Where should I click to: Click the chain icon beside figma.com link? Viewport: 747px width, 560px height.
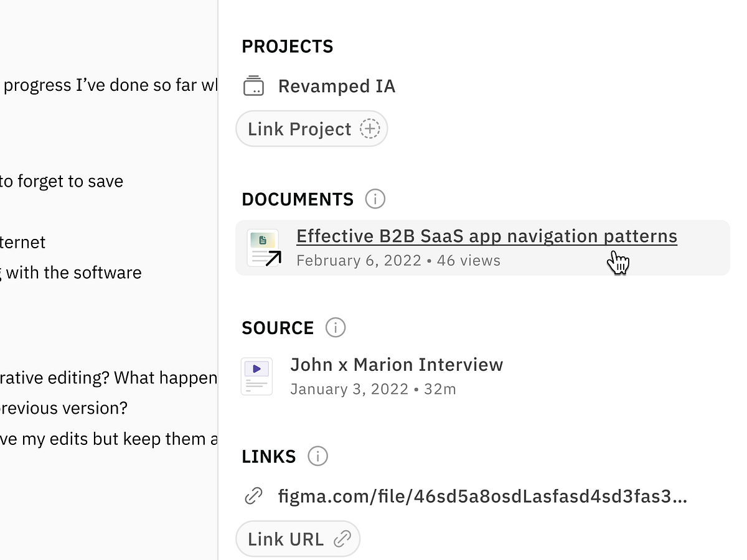[253, 497]
